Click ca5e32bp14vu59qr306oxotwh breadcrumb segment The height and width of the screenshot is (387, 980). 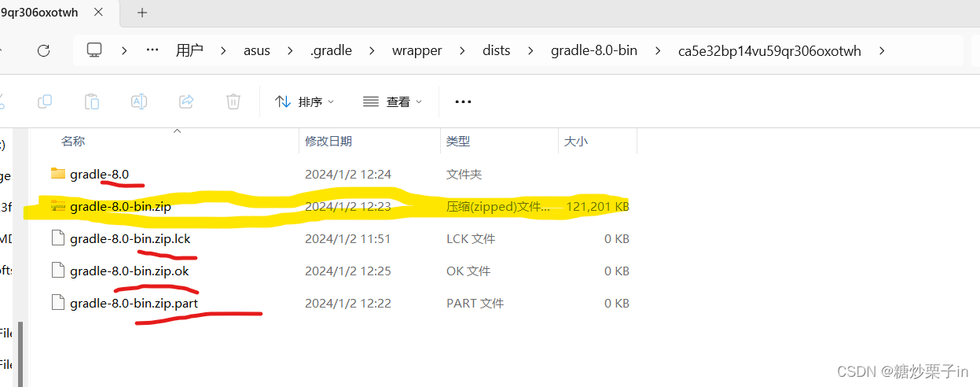pyautogui.click(x=769, y=50)
